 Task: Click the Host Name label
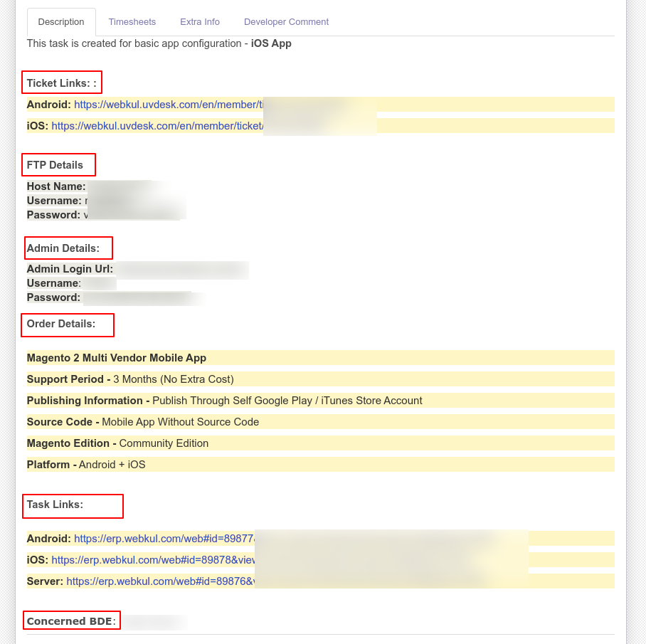(x=56, y=186)
